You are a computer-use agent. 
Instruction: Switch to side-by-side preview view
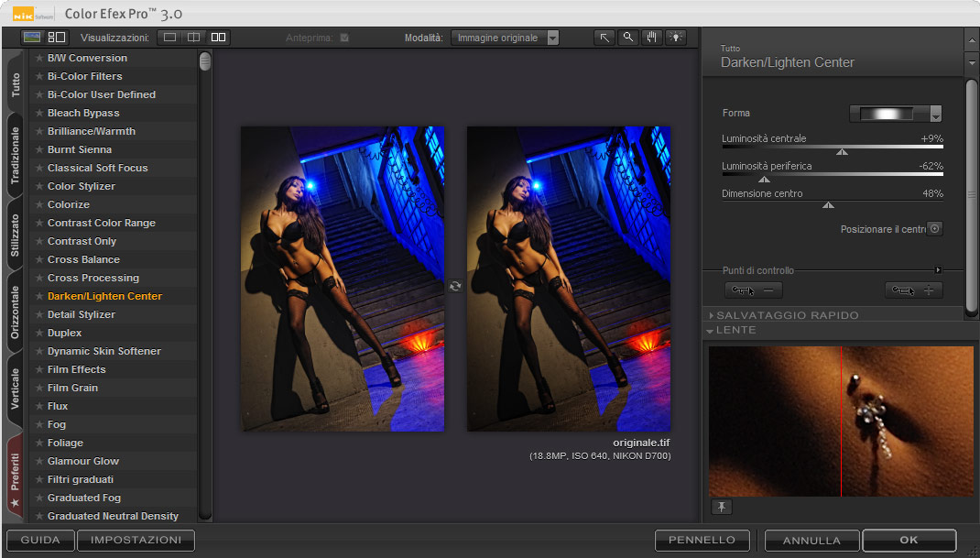click(218, 38)
